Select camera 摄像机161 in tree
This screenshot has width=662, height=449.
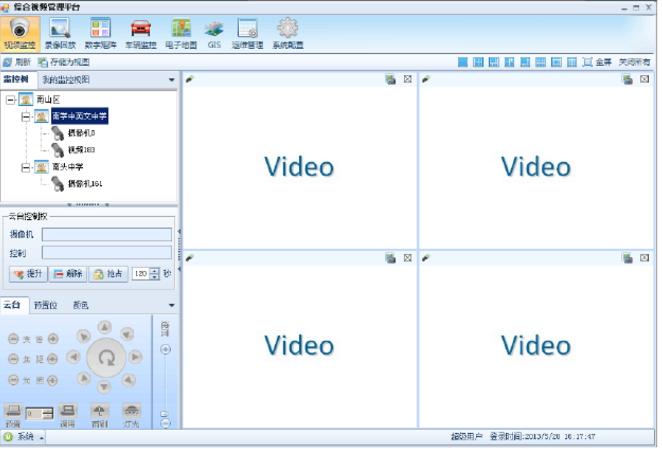85,184
